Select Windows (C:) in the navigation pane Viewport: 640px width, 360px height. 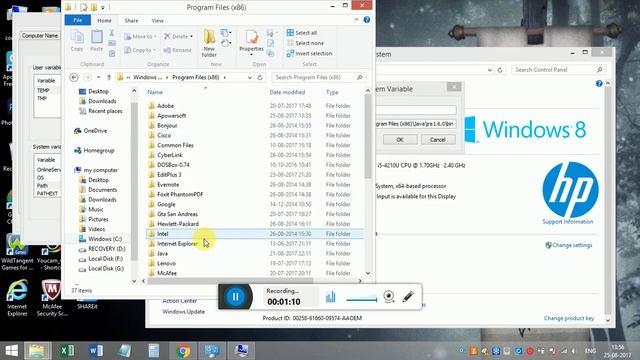tap(101, 239)
